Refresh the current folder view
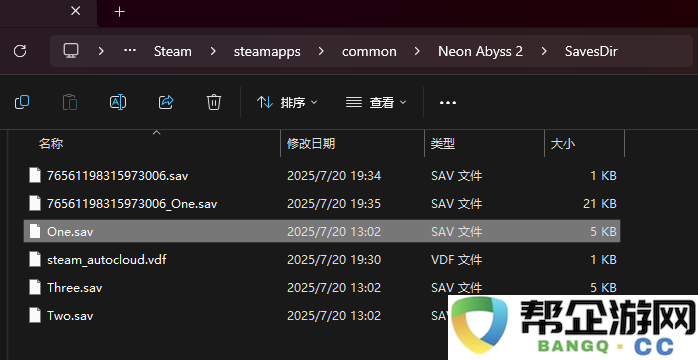 20,51
